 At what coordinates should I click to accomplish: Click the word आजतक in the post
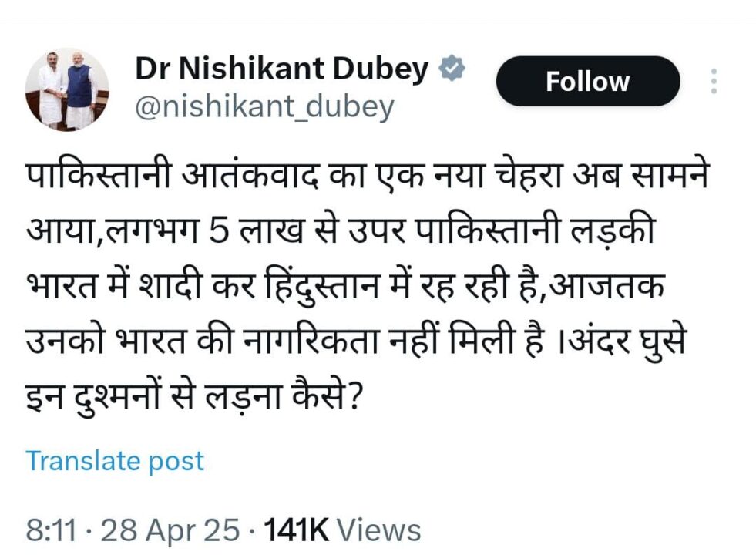(606, 285)
